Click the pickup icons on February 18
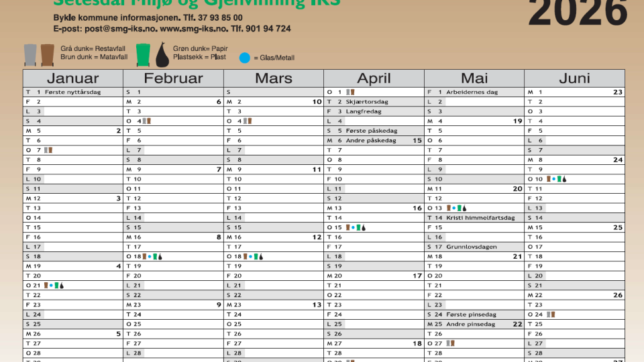Image resolution: width=644 pixels, height=362 pixels. click(x=153, y=257)
